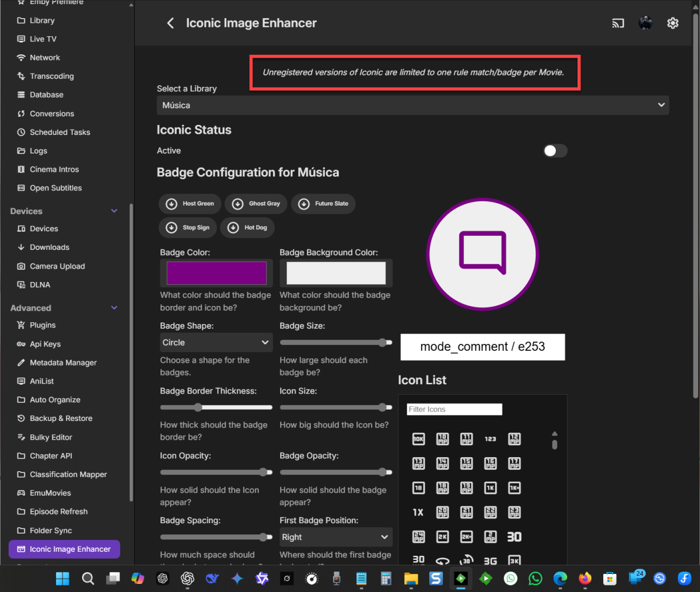Image resolution: width=700 pixels, height=592 pixels.
Task: Apply the Host Green preset
Action: (190, 204)
